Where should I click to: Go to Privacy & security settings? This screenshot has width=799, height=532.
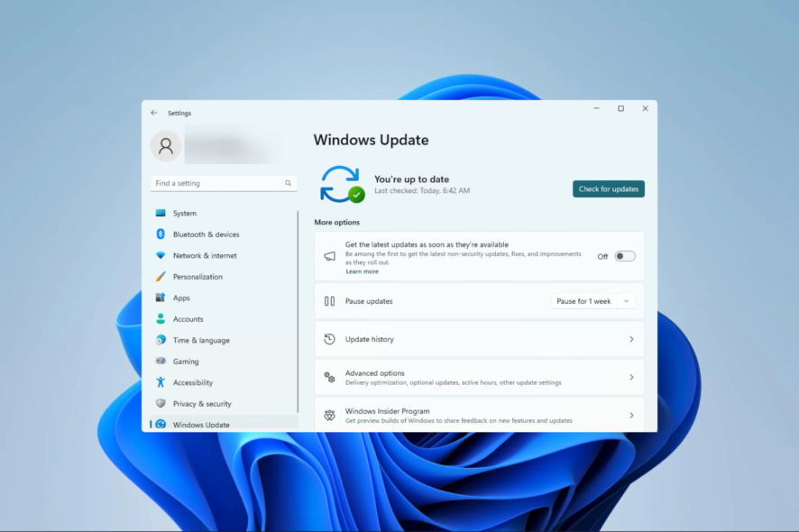(x=223, y=404)
